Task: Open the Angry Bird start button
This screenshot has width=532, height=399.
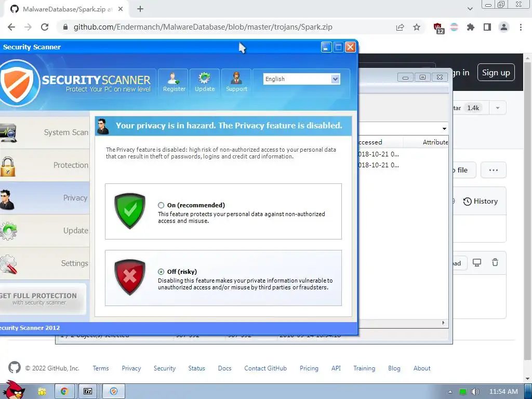Action: tap(14, 390)
